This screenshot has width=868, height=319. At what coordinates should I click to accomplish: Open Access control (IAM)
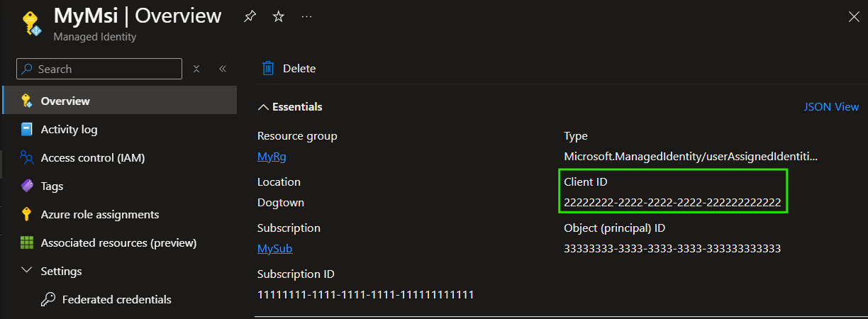[120, 157]
